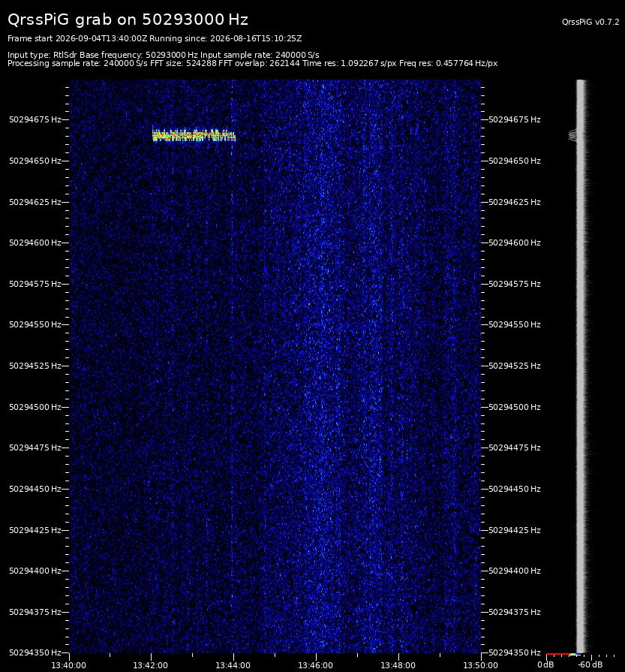Viewport: 625px width, 672px height.
Task: Click the bright signal trace near 50294665 Hz
Action: tap(194, 135)
